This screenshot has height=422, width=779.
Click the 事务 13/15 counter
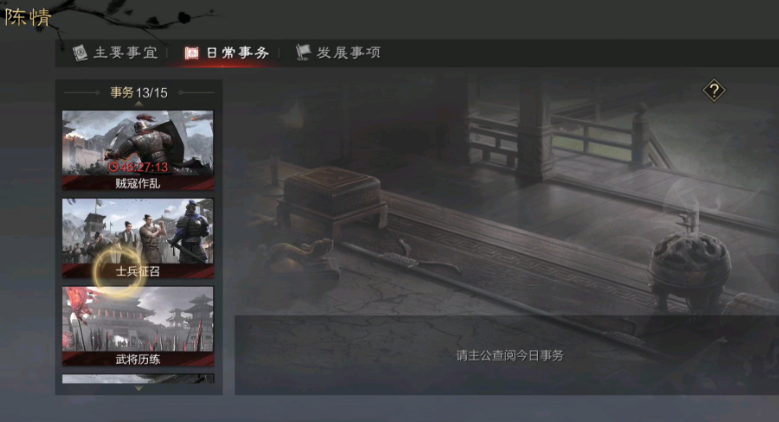pos(139,92)
